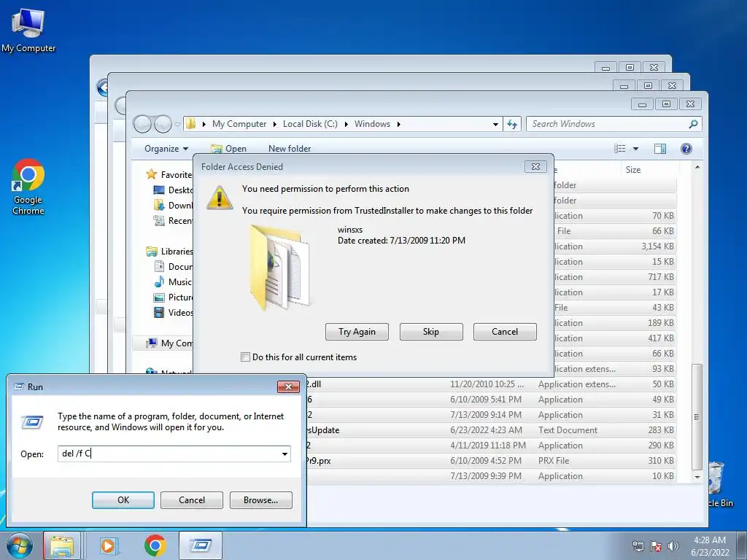Viewport: 747px width, 560px height.
Task: Expand breadcrumb arrow after Local Disk (C:)
Action: click(x=346, y=124)
